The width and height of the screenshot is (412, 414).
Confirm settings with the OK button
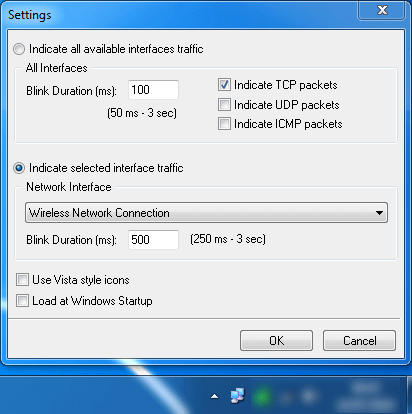pos(276,341)
